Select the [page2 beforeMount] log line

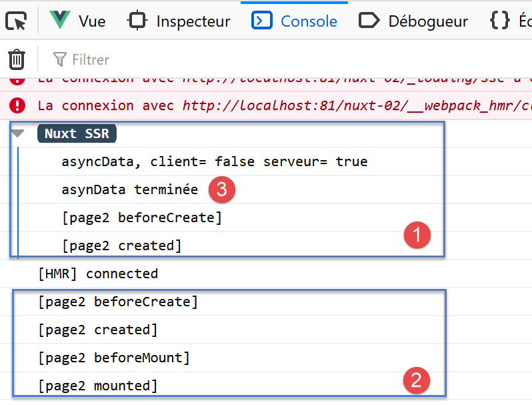pyautogui.click(x=113, y=358)
